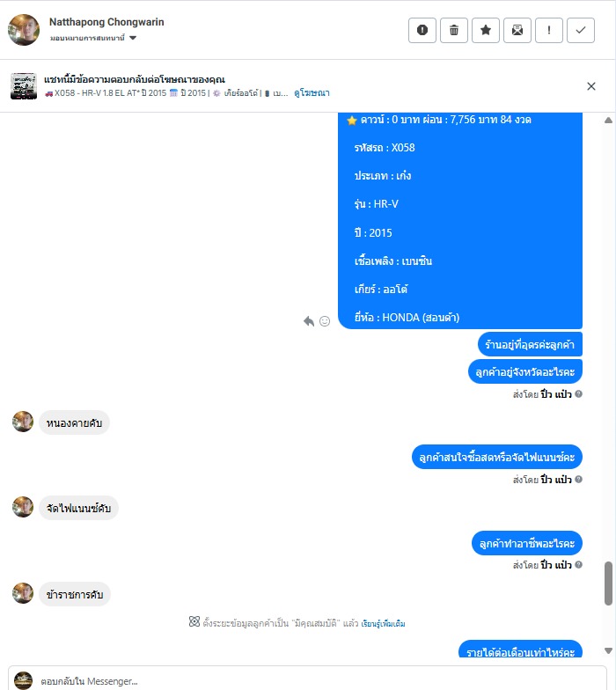The height and width of the screenshot is (690, 616).
Task: Click the vertical scrollbar thumb
Action: (x=609, y=584)
